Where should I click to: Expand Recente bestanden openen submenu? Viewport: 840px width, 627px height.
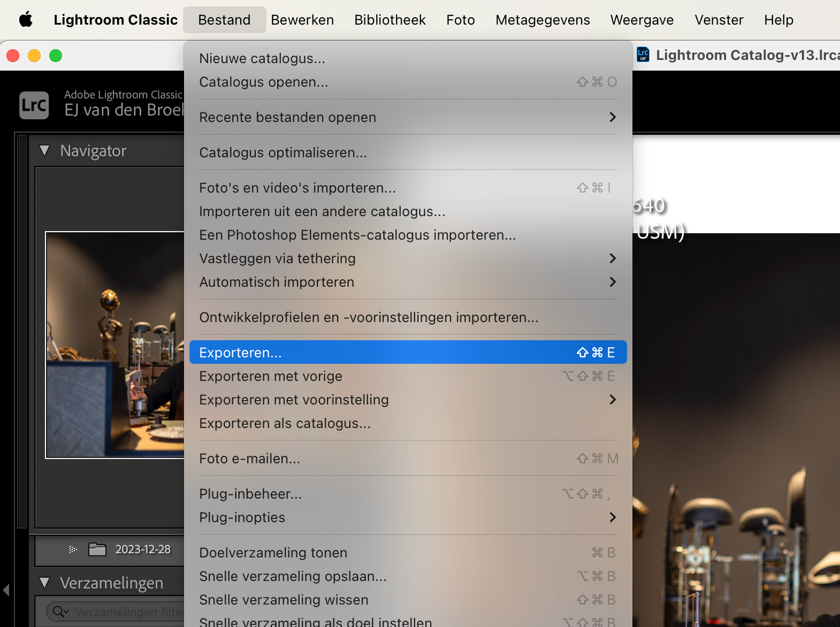[x=408, y=117]
